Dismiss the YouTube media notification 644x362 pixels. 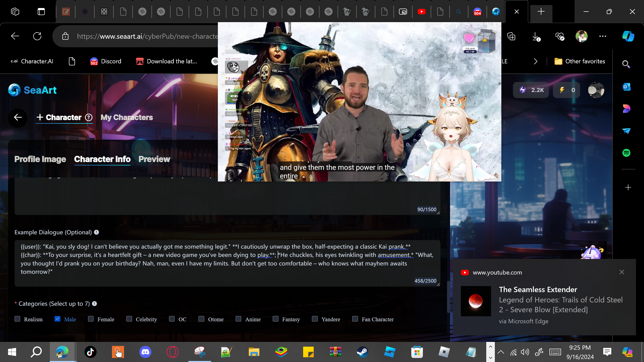click(622, 272)
